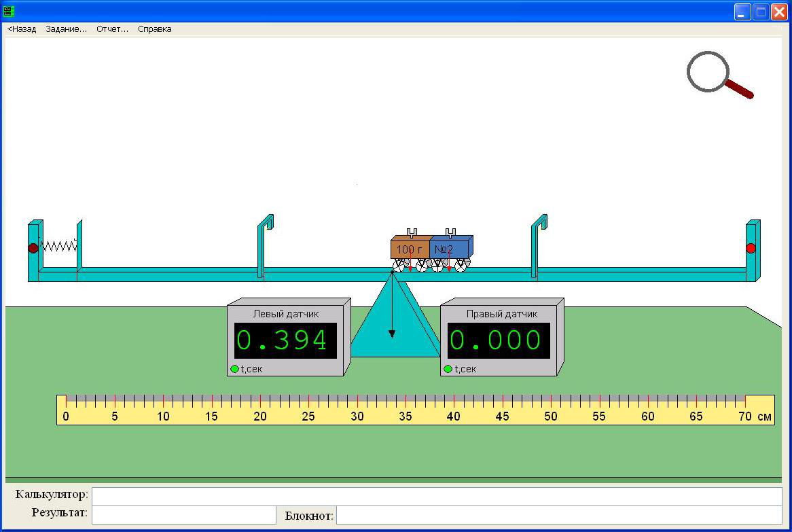The height and width of the screenshot is (532, 792).
Task: Click the spring launcher on the left
Action: pyautogui.click(x=59, y=246)
